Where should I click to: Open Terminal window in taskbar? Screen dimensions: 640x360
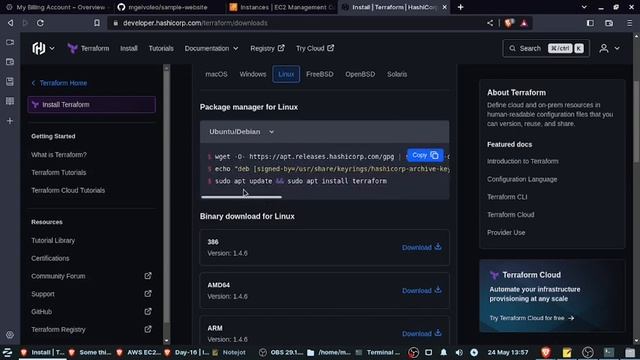[x=378, y=352]
